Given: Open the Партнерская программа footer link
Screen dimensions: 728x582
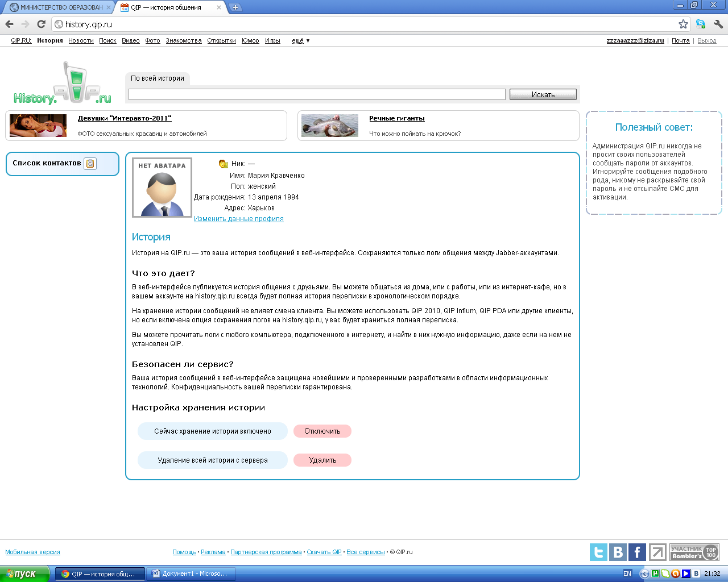Looking at the screenshot, I should 266,552.
